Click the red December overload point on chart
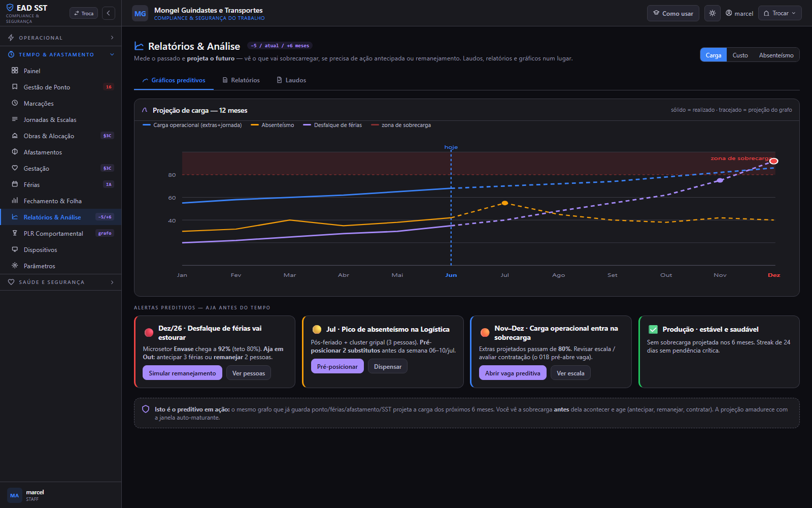Viewport: 812px width, 508px height. coord(773,161)
